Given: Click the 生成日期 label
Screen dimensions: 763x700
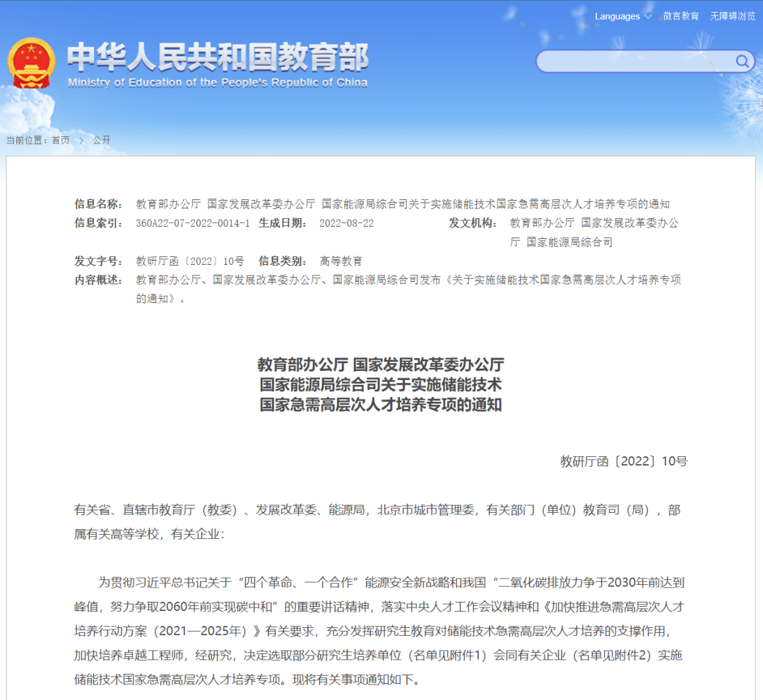Looking at the screenshot, I should click(283, 223).
